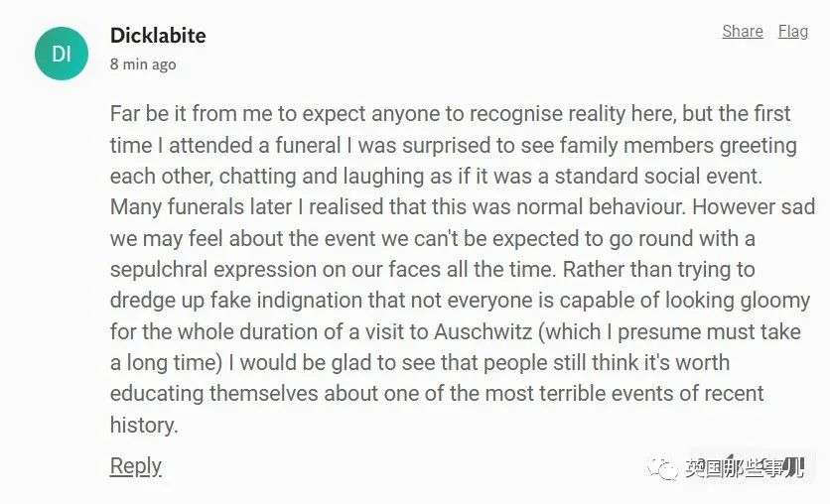The height and width of the screenshot is (504, 830).
Task: Click the green DI avatar circle
Action: click(x=62, y=53)
